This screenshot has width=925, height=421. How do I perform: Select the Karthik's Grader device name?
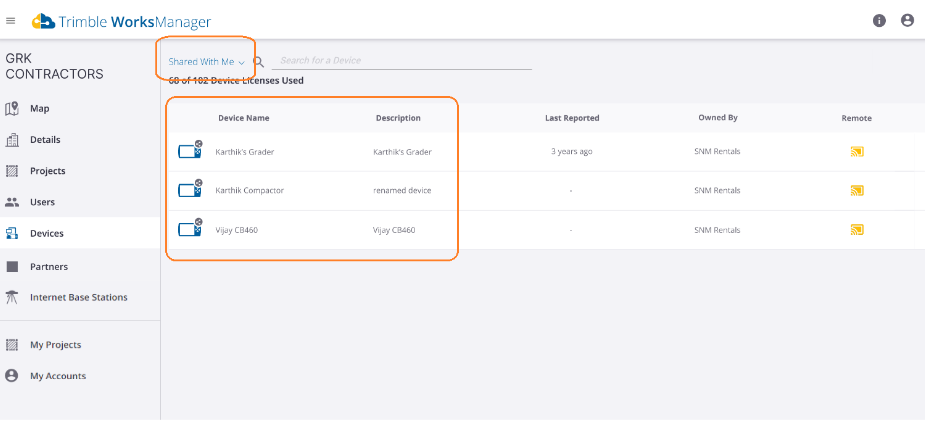pos(245,152)
